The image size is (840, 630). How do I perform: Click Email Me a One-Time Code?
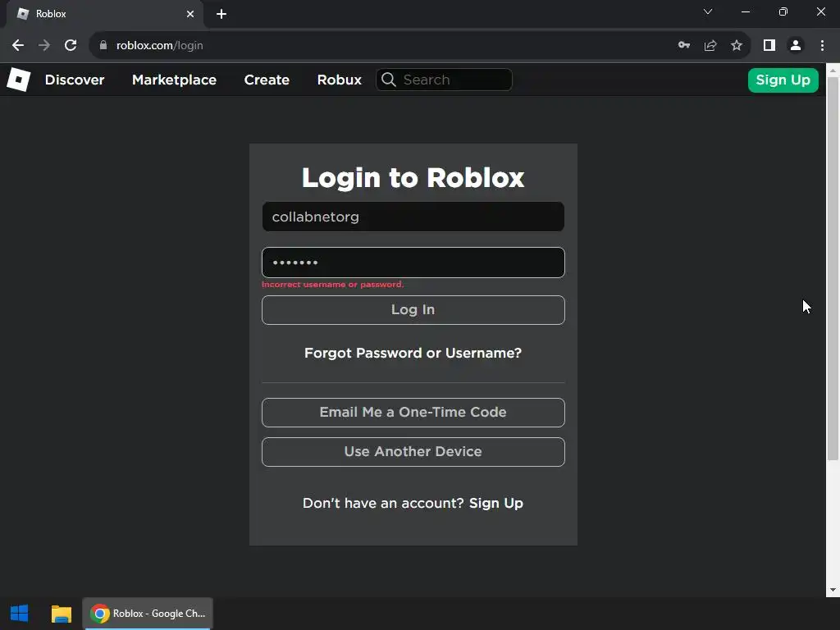413,412
